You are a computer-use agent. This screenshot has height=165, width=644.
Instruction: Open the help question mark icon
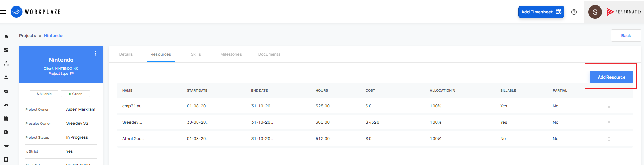(x=574, y=12)
